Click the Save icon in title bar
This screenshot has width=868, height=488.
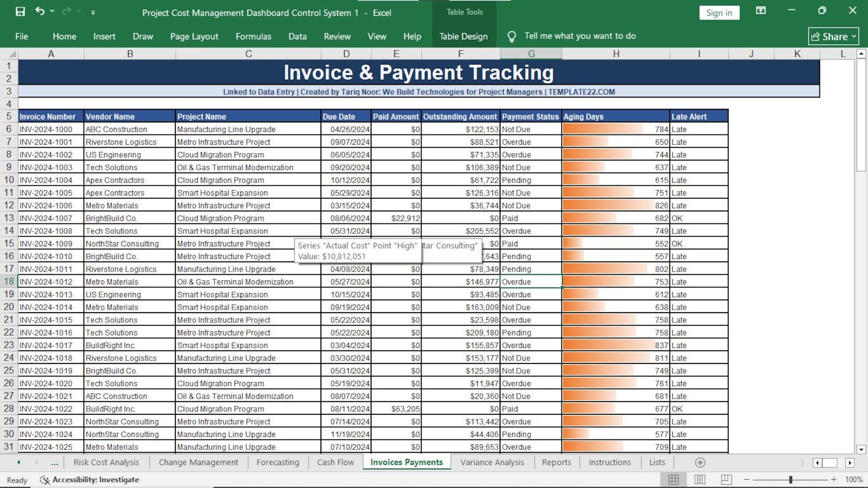tap(20, 11)
